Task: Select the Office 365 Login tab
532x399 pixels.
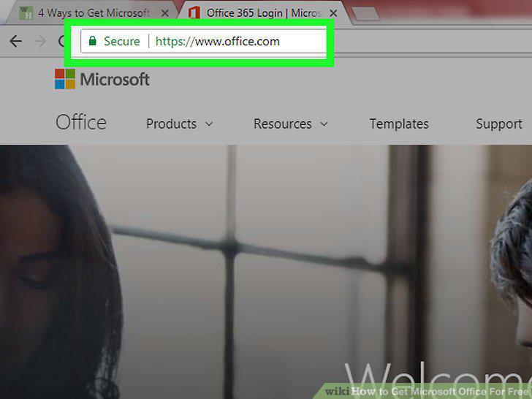Action: pos(263,13)
